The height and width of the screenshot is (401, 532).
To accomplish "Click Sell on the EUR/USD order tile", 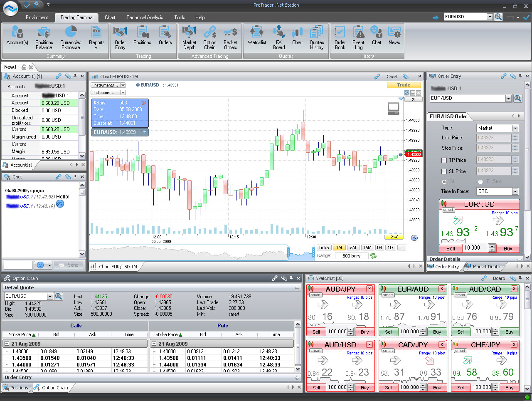I will coord(451,248).
